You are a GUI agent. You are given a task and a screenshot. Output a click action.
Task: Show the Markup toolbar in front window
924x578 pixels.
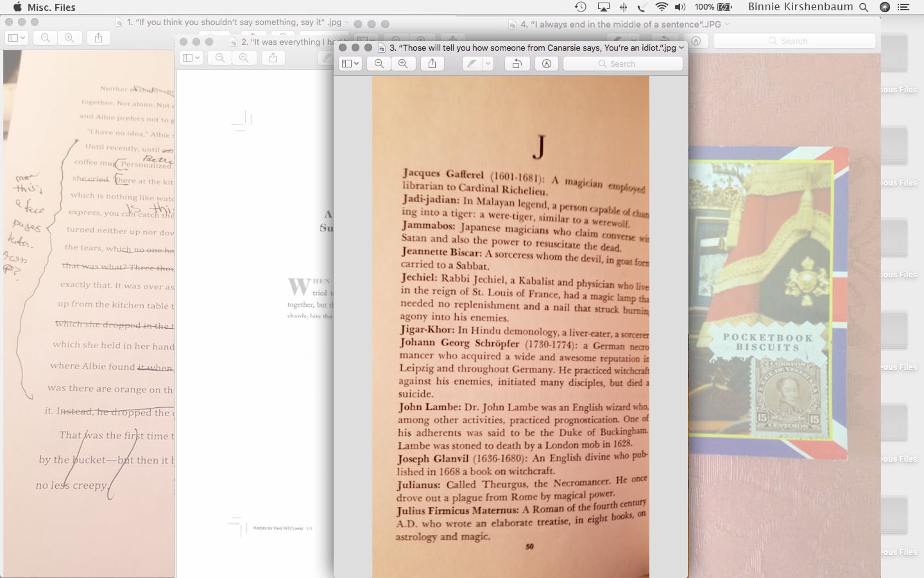tap(547, 64)
